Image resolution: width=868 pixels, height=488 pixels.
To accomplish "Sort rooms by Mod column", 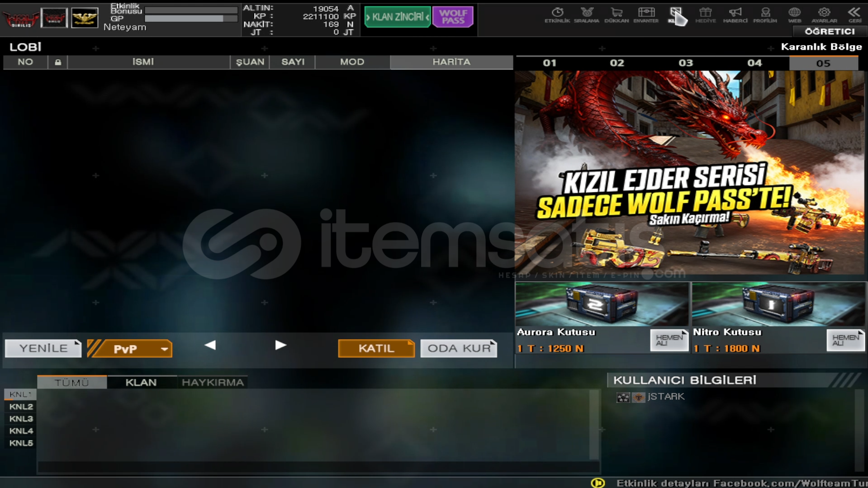I will (352, 62).
